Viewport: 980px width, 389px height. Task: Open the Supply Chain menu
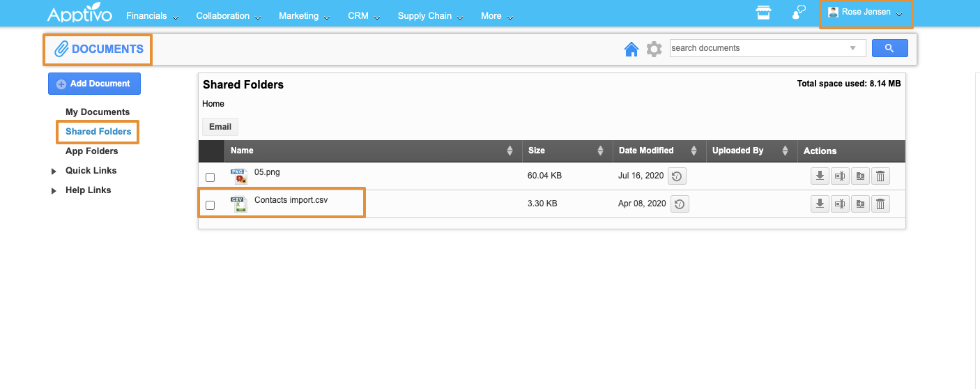coord(430,16)
